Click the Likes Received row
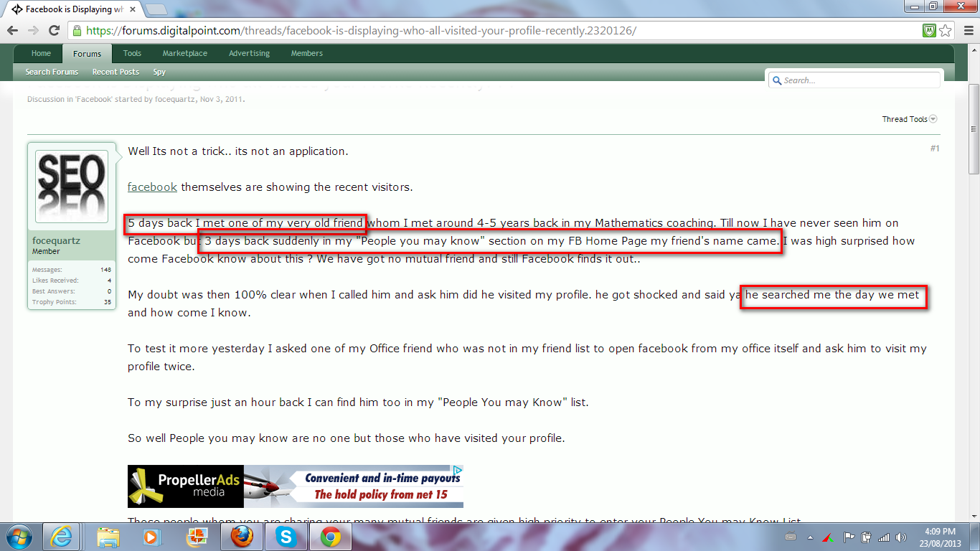 (72, 281)
